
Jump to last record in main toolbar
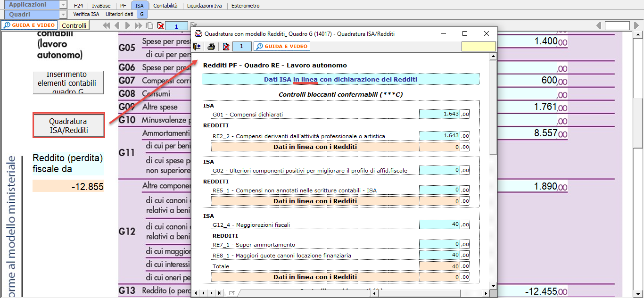138,25
